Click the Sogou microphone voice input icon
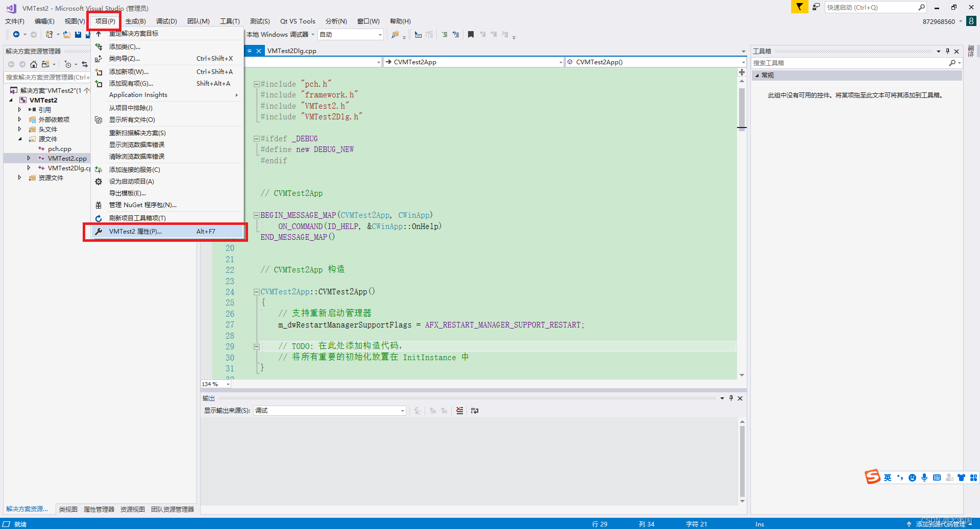 924,477
